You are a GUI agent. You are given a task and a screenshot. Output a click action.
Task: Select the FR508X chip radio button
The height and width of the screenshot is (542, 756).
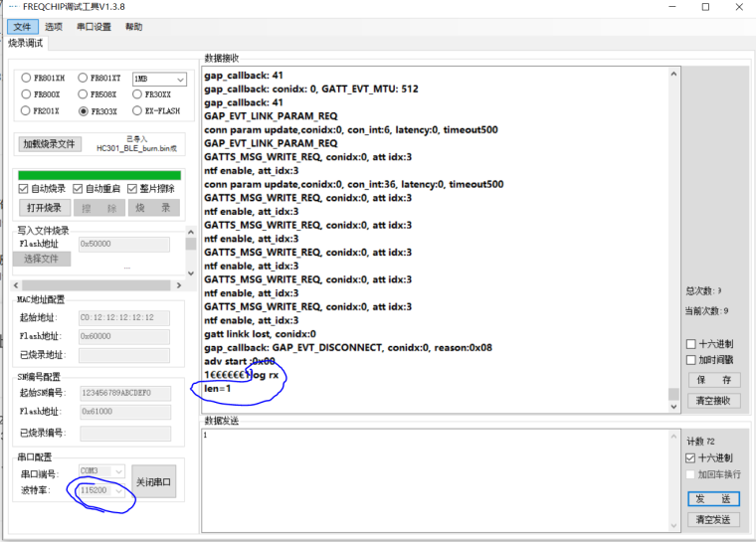pos(83,94)
